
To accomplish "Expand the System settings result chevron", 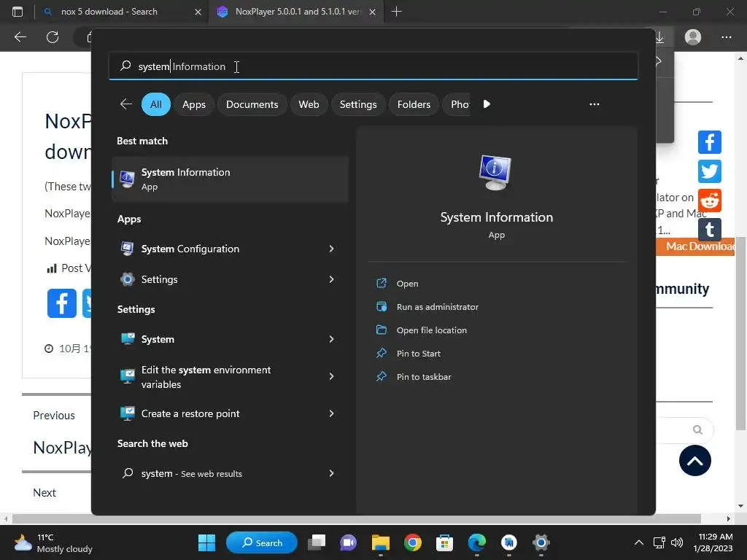I will point(331,339).
